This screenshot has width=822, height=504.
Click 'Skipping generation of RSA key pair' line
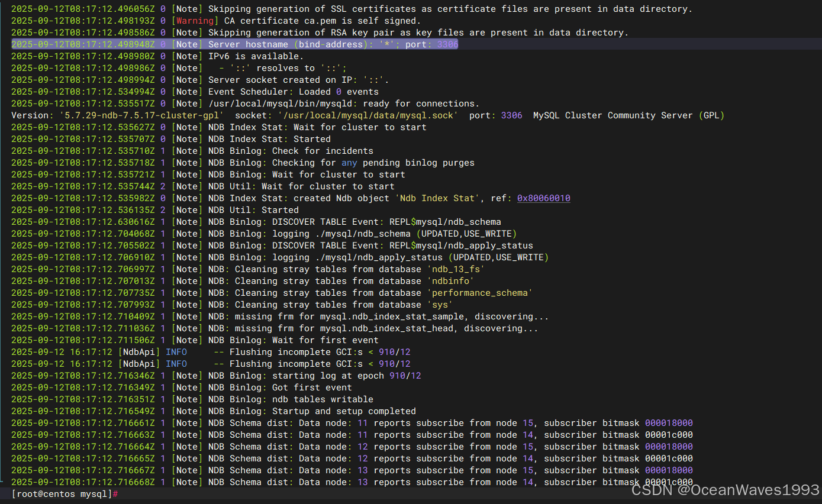point(320,33)
